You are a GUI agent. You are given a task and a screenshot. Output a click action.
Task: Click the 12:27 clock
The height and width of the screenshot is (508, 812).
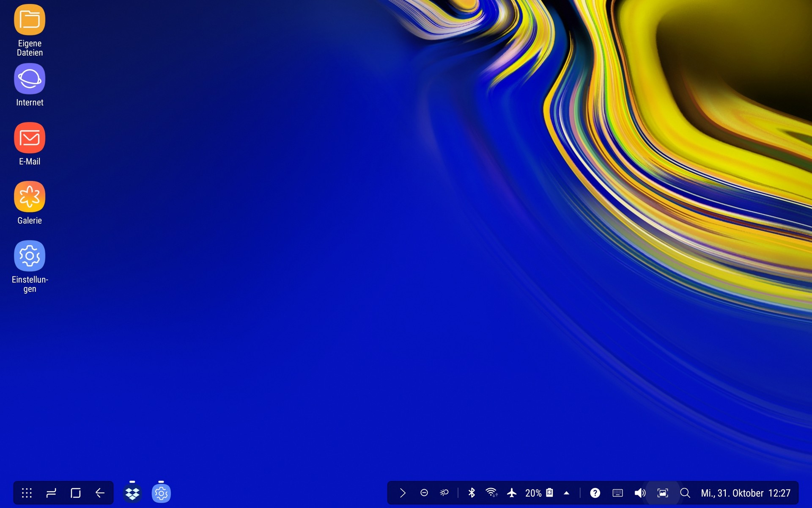coord(779,493)
